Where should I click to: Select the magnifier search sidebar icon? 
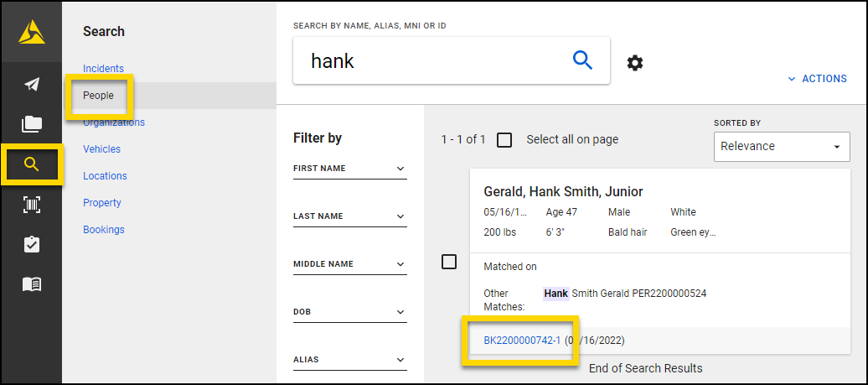click(x=31, y=164)
